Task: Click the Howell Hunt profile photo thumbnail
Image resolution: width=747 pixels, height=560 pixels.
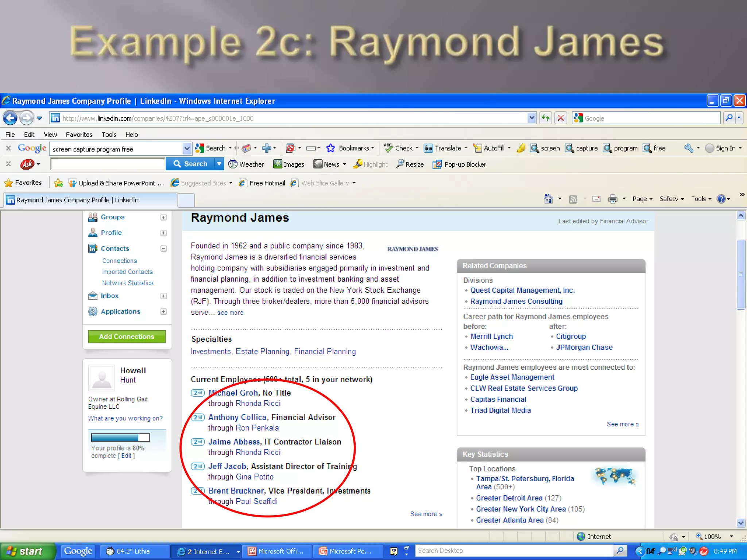Action: pos(101,378)
